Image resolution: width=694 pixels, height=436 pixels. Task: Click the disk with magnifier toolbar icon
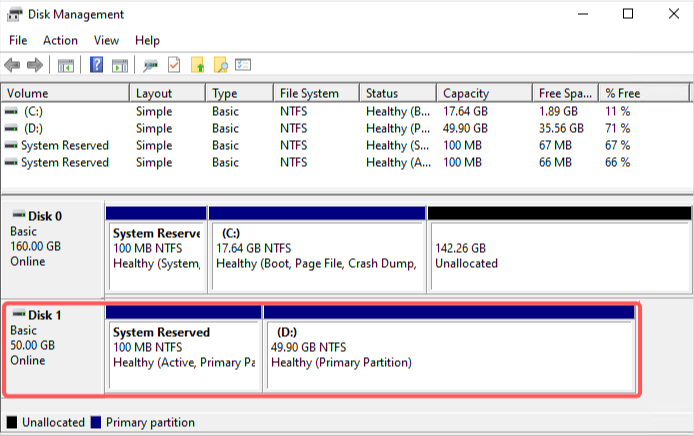[150, 66]
